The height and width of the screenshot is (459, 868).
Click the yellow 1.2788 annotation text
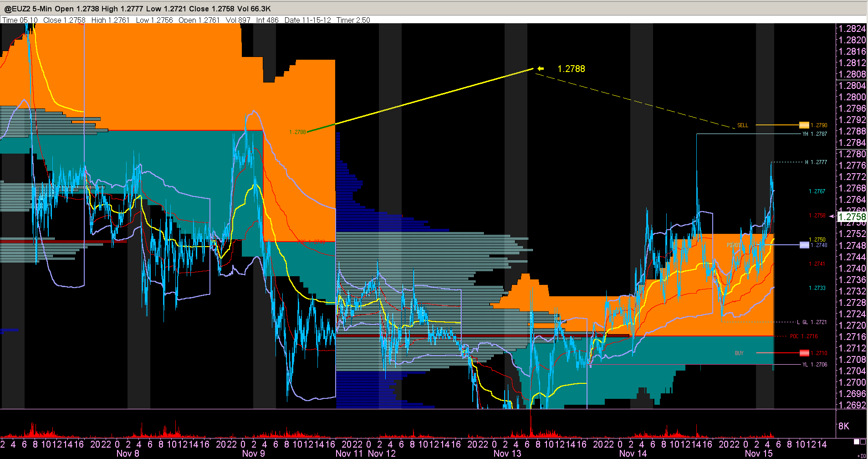coord(571,69)
